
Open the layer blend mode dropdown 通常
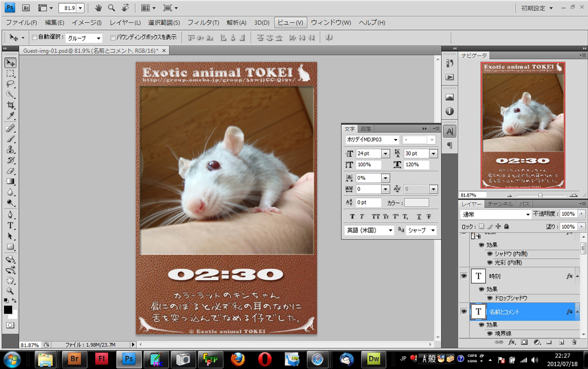[496, 214]
